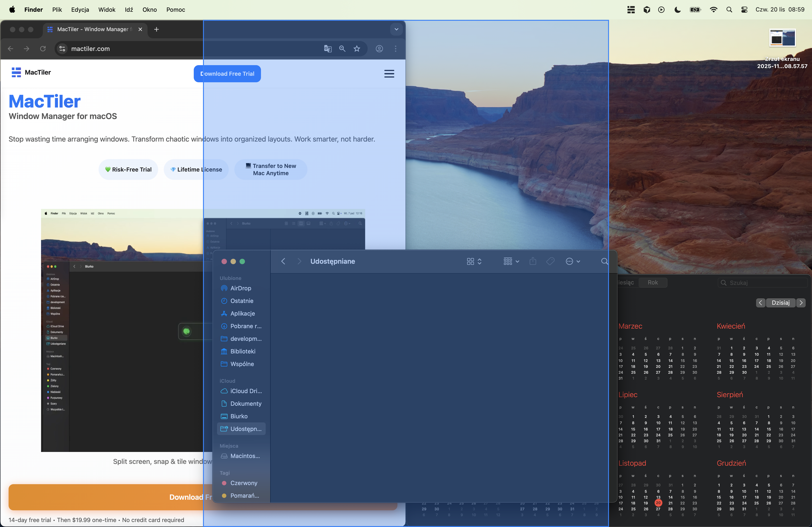The image size is (812, 527).
Task: Click the translate page icon in address bar
Action: pyautogui.click(x=328, y=49)
